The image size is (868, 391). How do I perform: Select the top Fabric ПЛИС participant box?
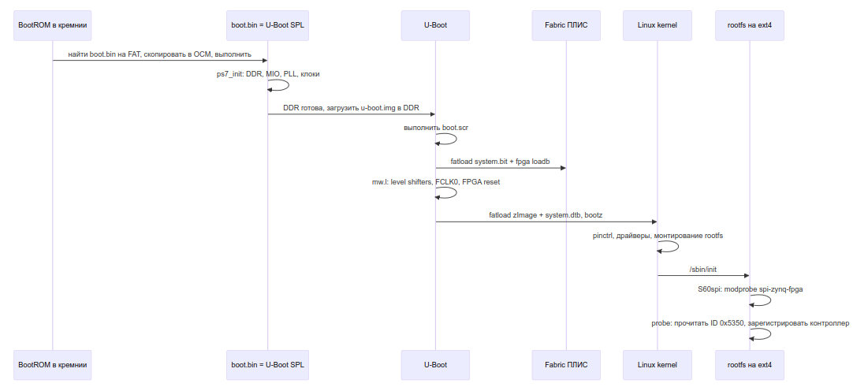(566, 25)
